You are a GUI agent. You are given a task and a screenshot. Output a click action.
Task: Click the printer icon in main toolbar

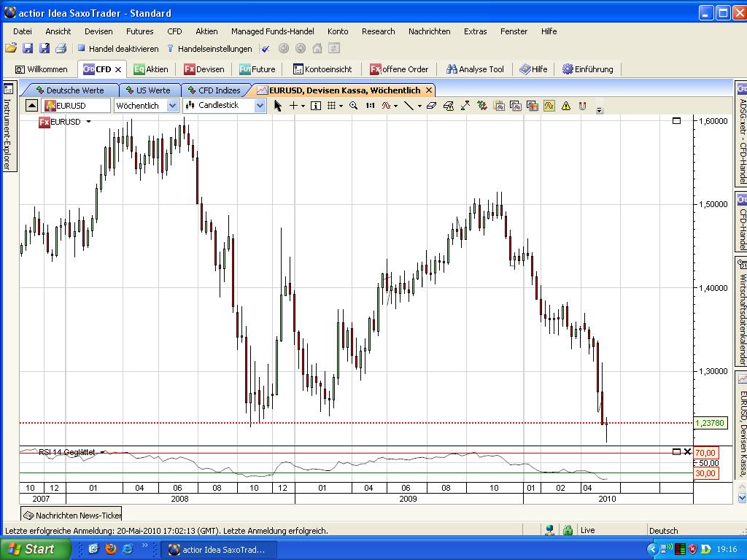(x=61, y=49)
